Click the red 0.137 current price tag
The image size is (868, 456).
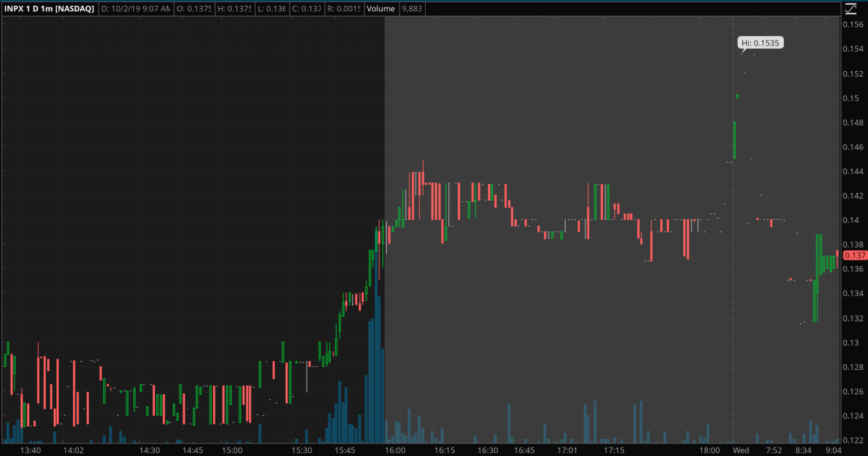point(855,256)
